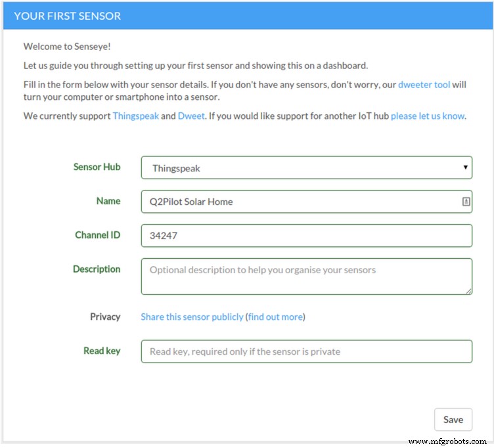Follow the Dweet hyperlink

(191, 116)
